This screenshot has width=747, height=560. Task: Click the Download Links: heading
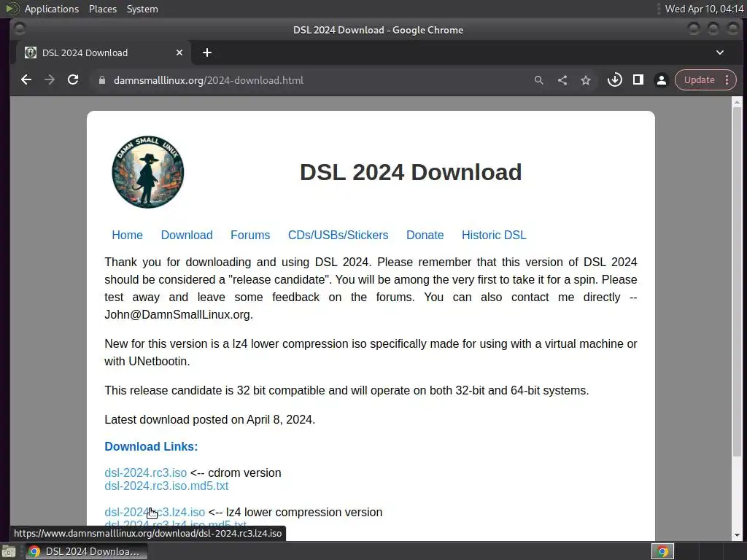[151, 446]
